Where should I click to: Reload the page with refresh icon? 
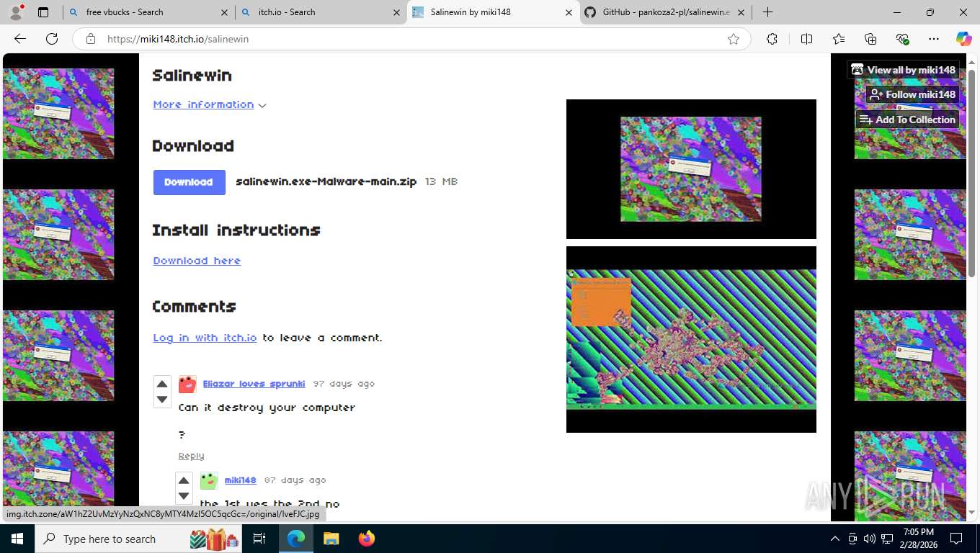coord(52,39)
